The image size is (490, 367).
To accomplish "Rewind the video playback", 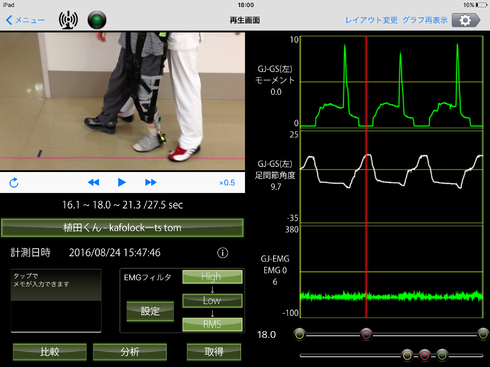I will point(93,182).
